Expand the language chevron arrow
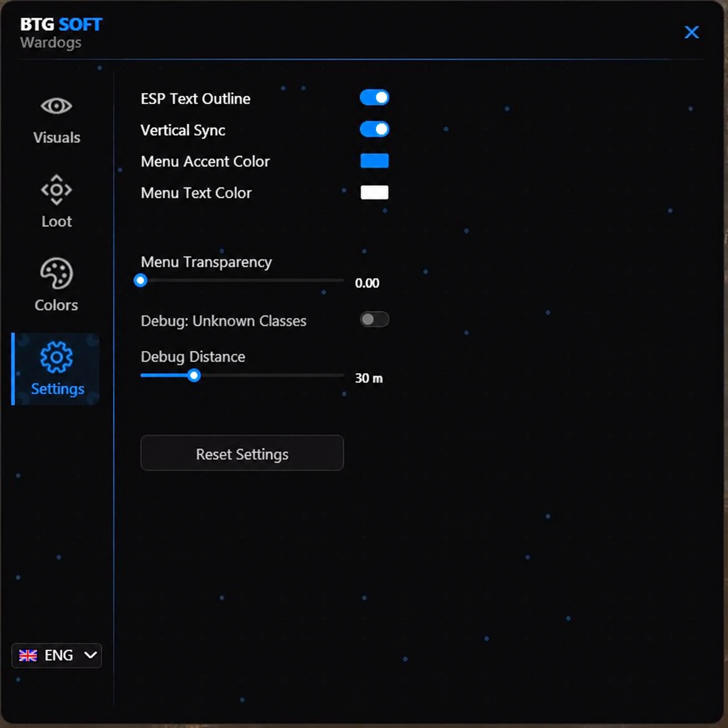Viewport: 728px width, 728px height. pos(91,655)
